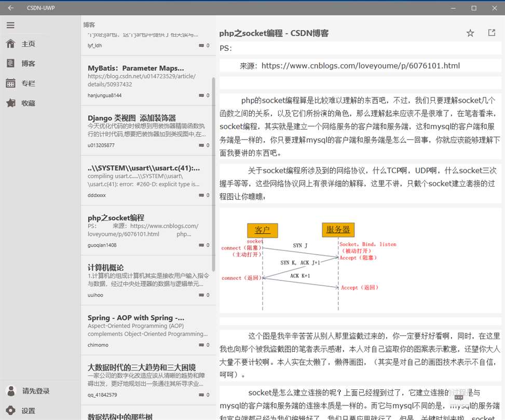
Task: Click comment icon on php之socket编程 post
Action: click(201, 245)
